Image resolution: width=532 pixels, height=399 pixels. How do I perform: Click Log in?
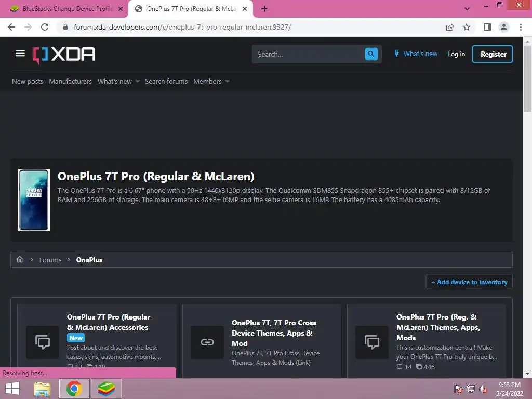[x=456, y=54]
